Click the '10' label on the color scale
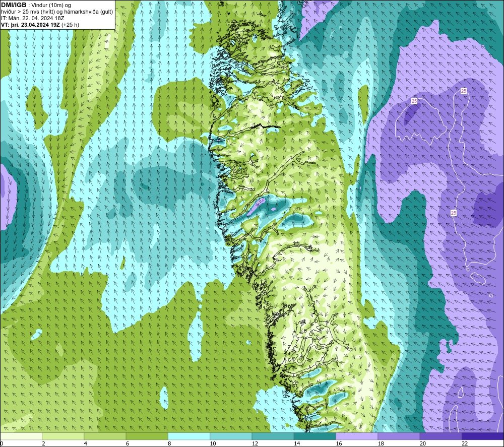The height and width of the screenshot is (447, 504). (x=213, y=443)
